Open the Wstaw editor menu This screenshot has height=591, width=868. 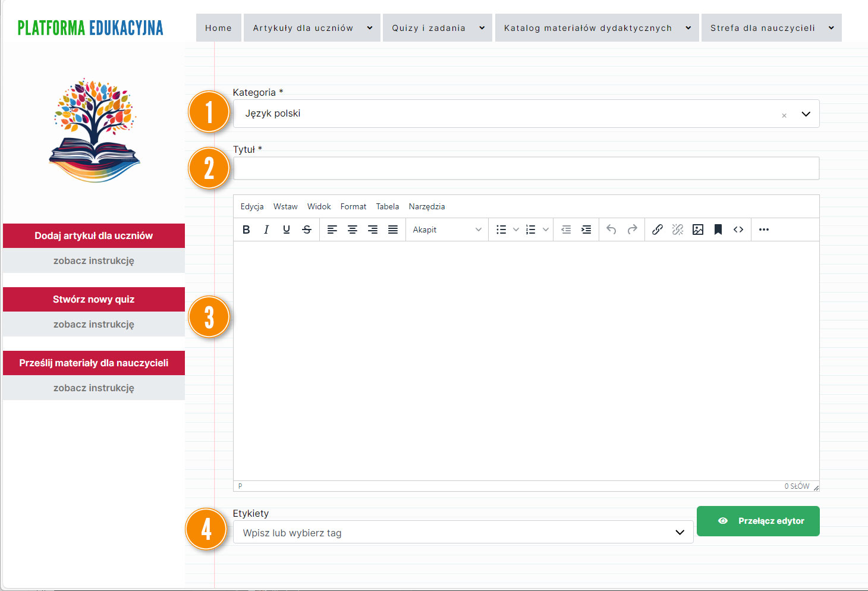tap(285, 206)
